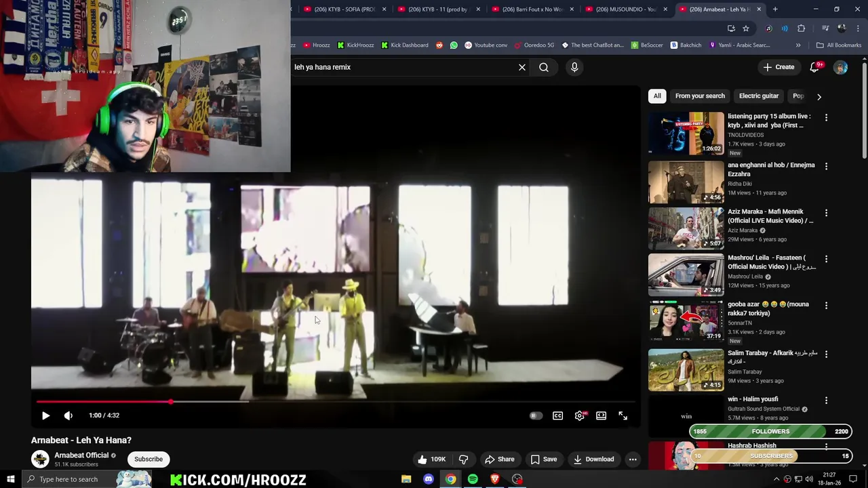Screen dimensions: 868x488
Task: Bookmark this page with star icon
Action: (x=746, y=28)
